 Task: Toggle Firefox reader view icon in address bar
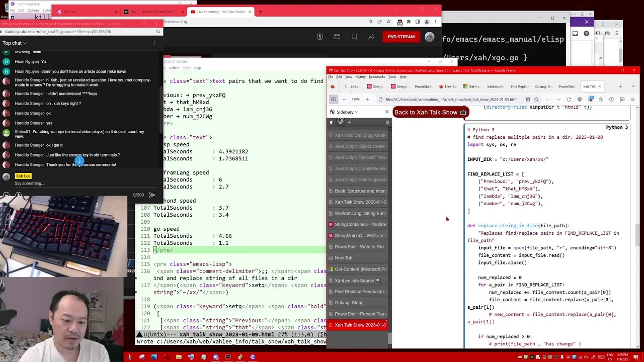(528, 100)
